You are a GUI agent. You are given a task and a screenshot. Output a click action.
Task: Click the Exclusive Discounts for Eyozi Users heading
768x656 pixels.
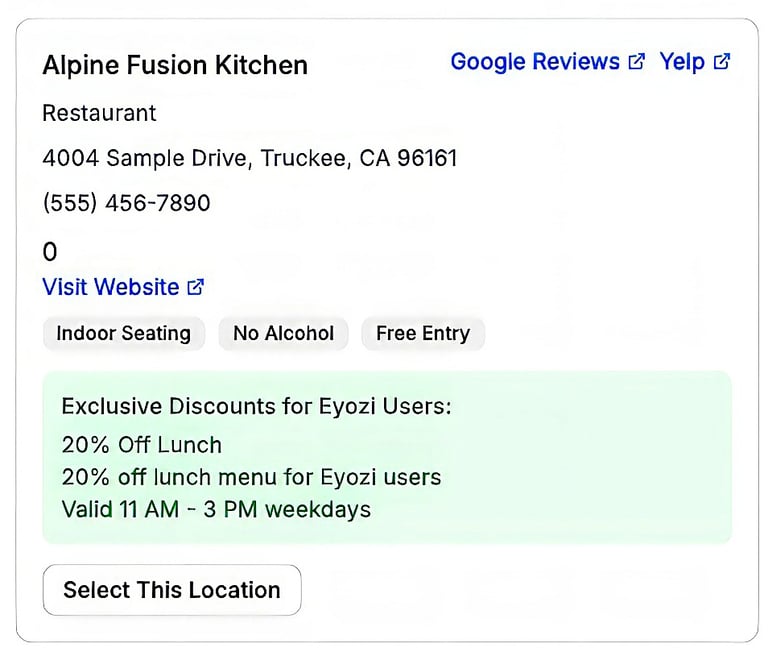(256, 406)
